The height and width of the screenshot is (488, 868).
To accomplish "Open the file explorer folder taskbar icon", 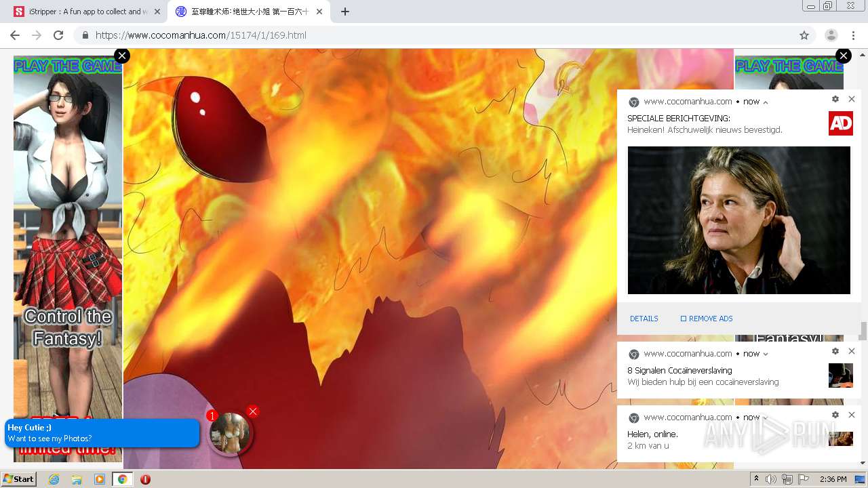I will point(77,479).
